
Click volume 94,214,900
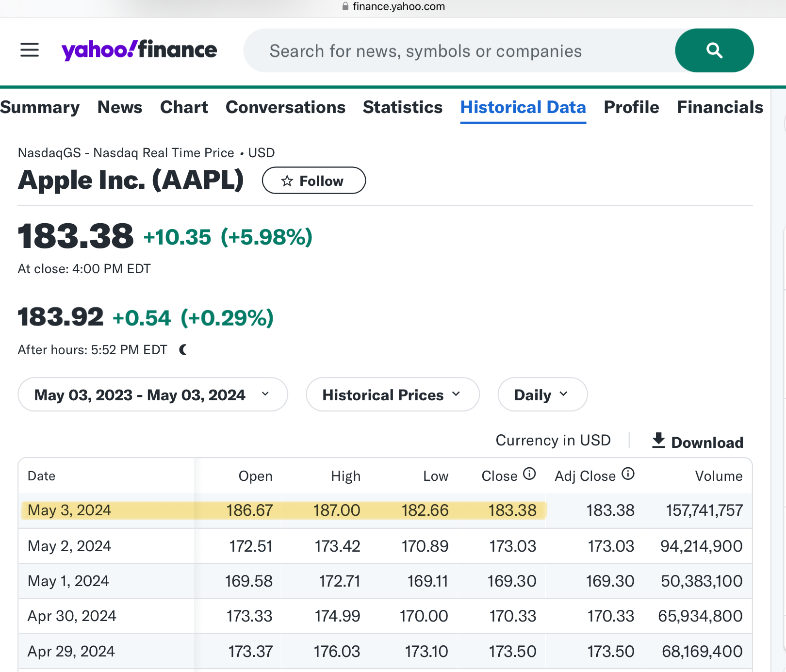coord(701,546)
